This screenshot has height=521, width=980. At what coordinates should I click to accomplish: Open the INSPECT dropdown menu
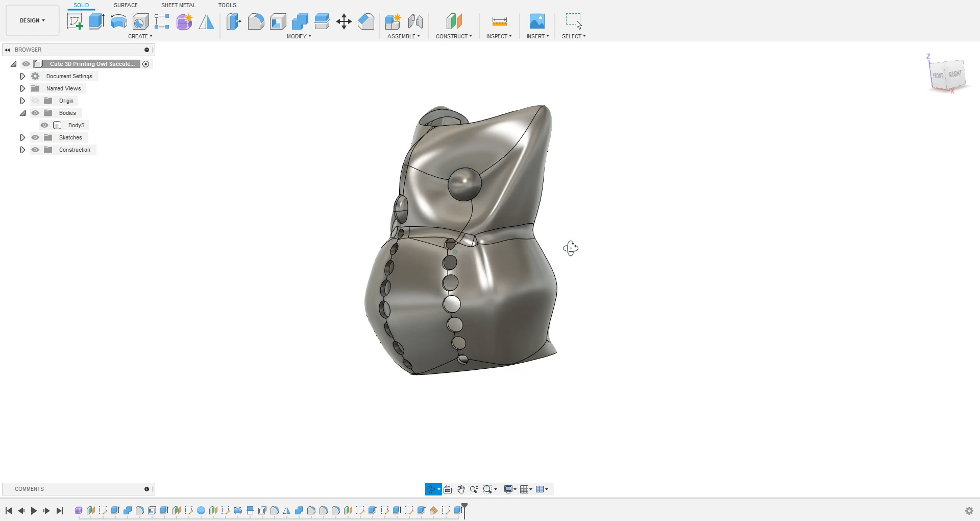[499, 36]
